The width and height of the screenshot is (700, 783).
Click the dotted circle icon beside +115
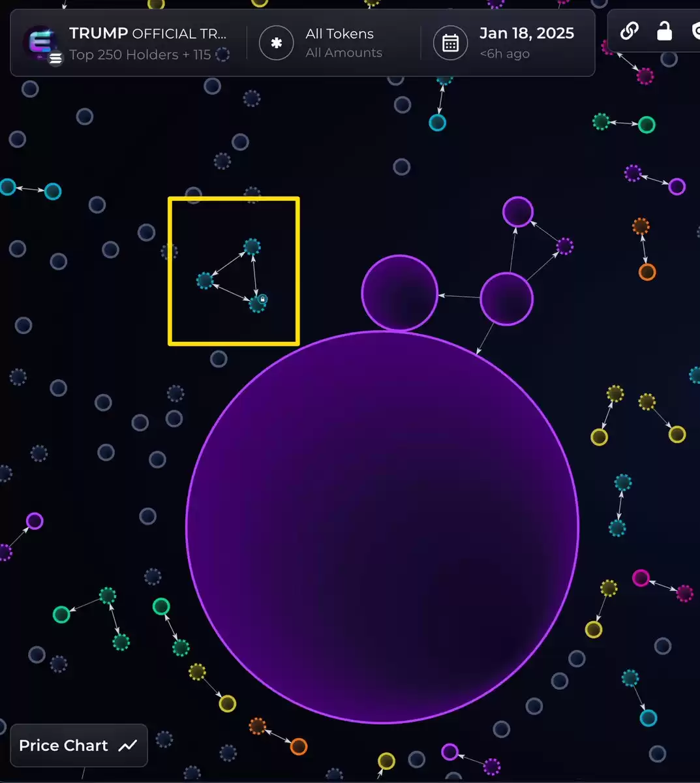pos(222,55)
